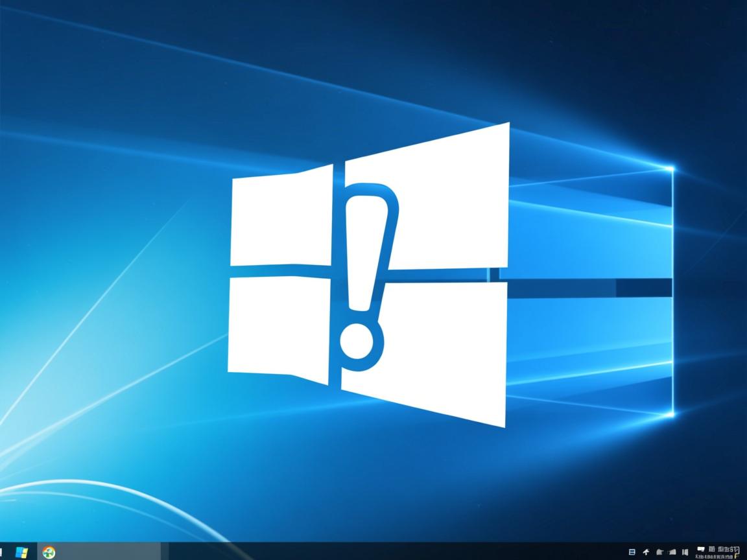
Task: Select the small square window tray icon
Action: tap(632, 552)
